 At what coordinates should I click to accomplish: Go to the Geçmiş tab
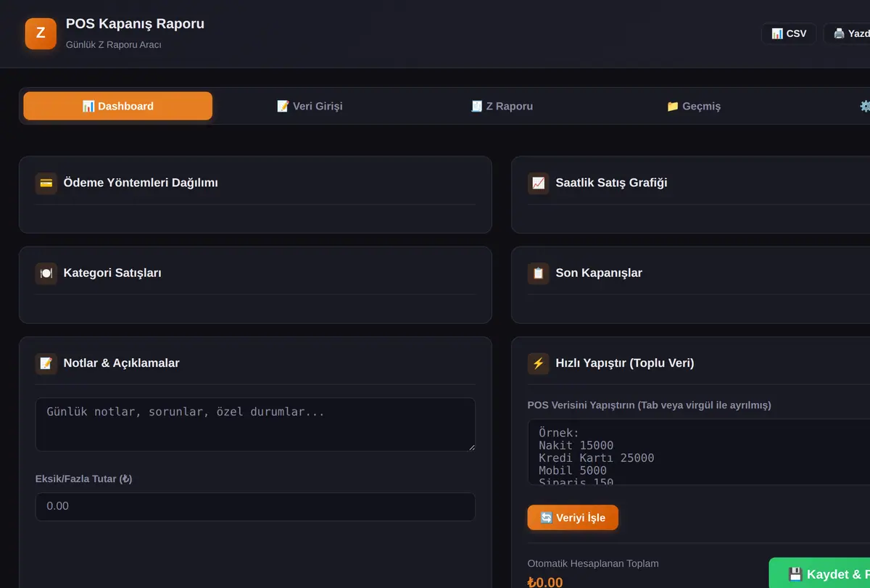(694, 106)
